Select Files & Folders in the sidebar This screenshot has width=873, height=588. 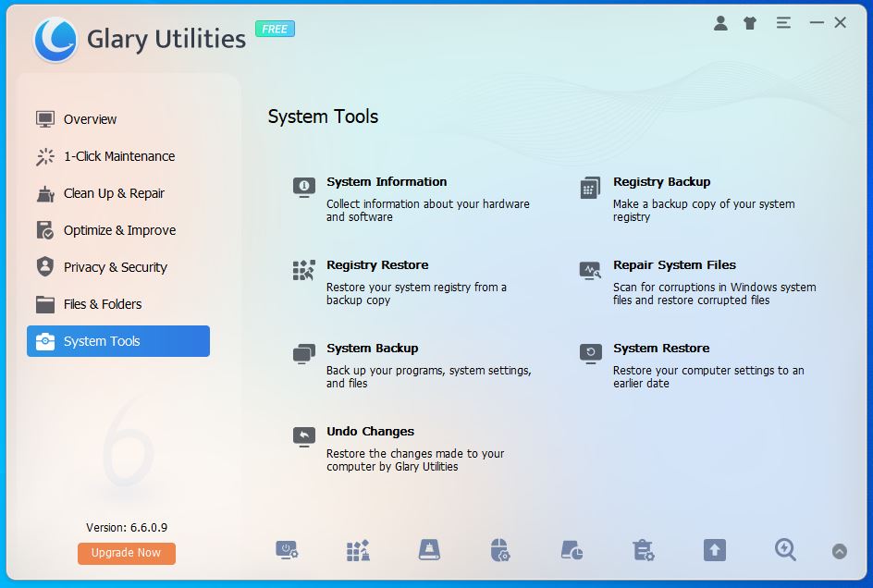click(118, 304)
